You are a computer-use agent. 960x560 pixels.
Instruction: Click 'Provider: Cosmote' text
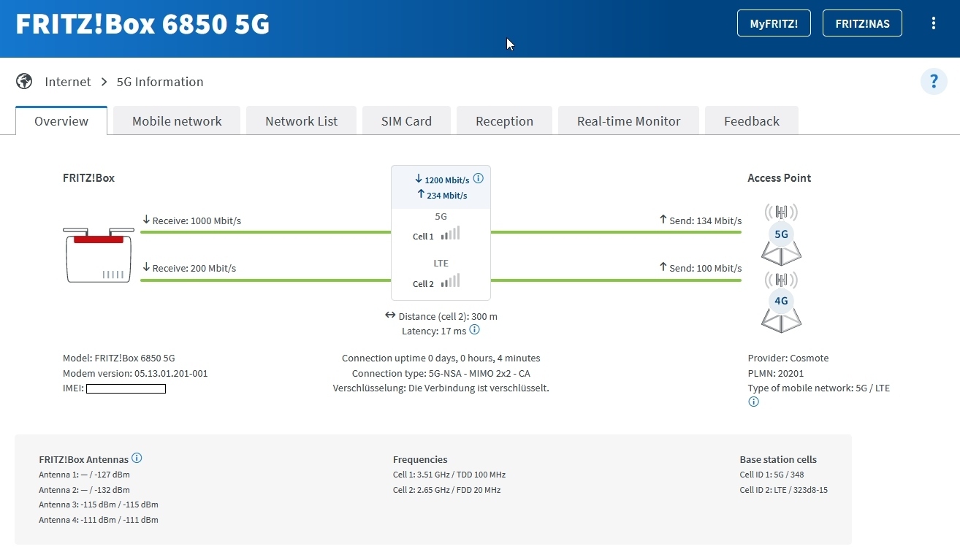(x=788, y=358)
